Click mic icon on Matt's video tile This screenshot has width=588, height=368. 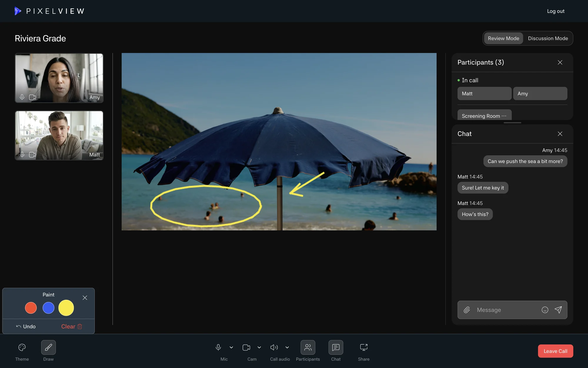[22, 154]
